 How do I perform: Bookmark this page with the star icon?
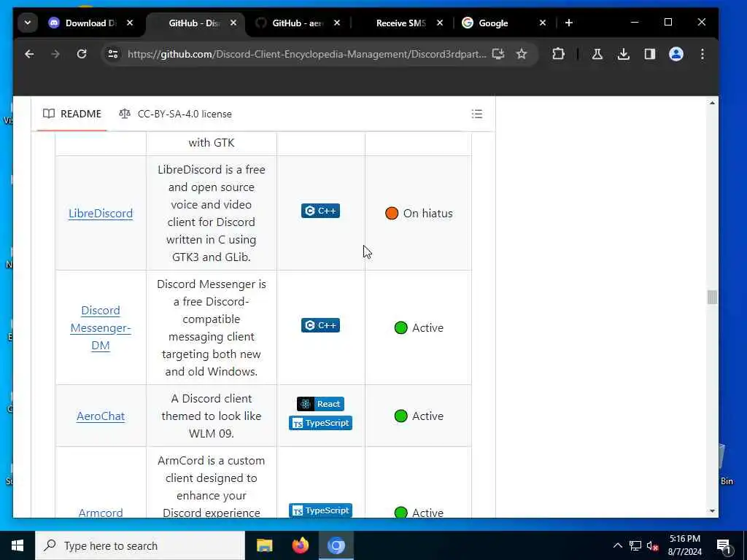[522, 54]
